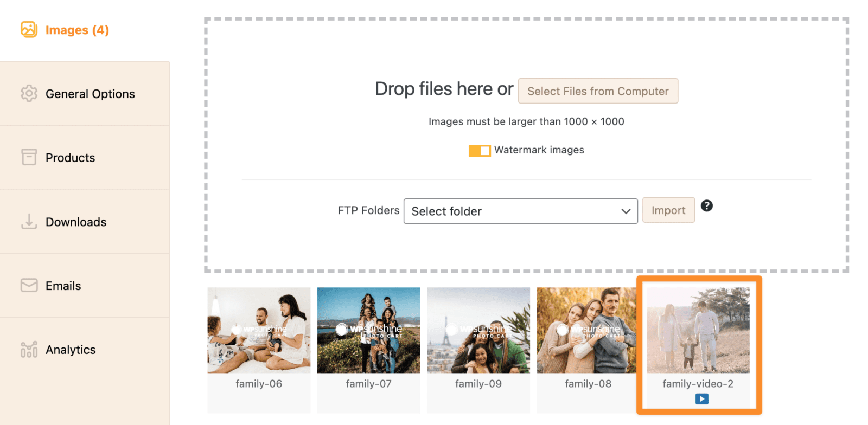The width and height of the screenshot is (868, 425).
Task: Select the family-06 image thumbnail
Action: pos(259,330)
